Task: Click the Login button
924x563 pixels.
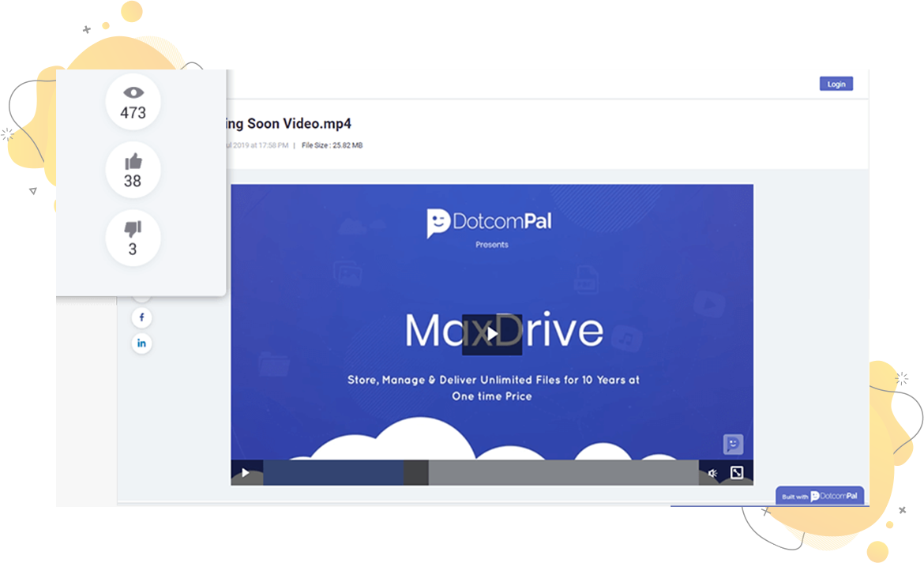Action: 836,84
